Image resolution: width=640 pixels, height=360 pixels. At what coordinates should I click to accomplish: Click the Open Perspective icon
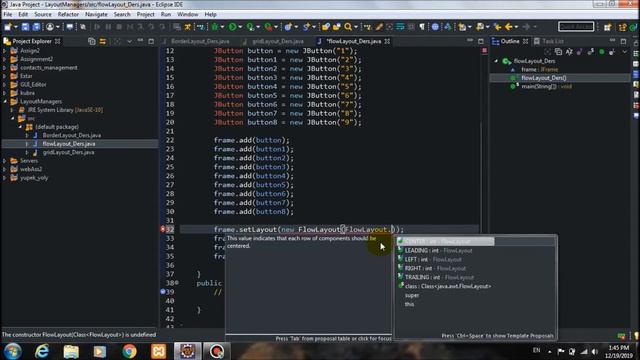click(608, 27)
